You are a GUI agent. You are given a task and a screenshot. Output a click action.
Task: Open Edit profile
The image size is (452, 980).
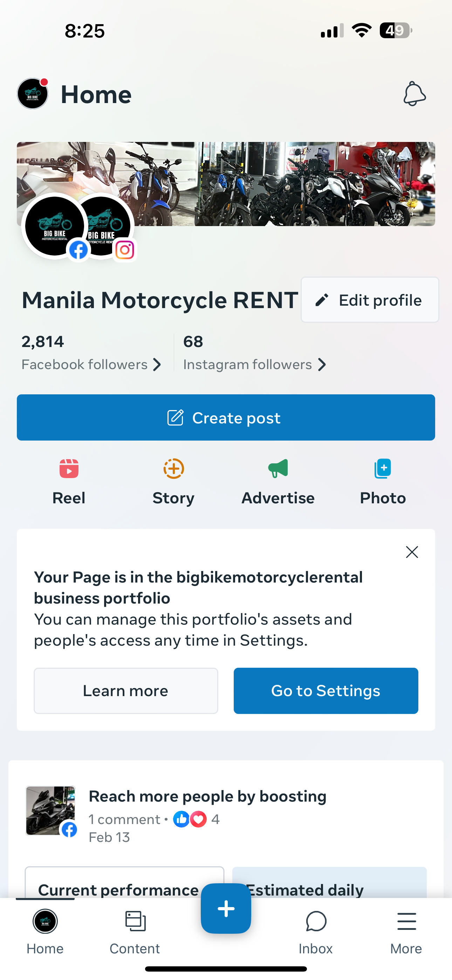click(370, 300)
